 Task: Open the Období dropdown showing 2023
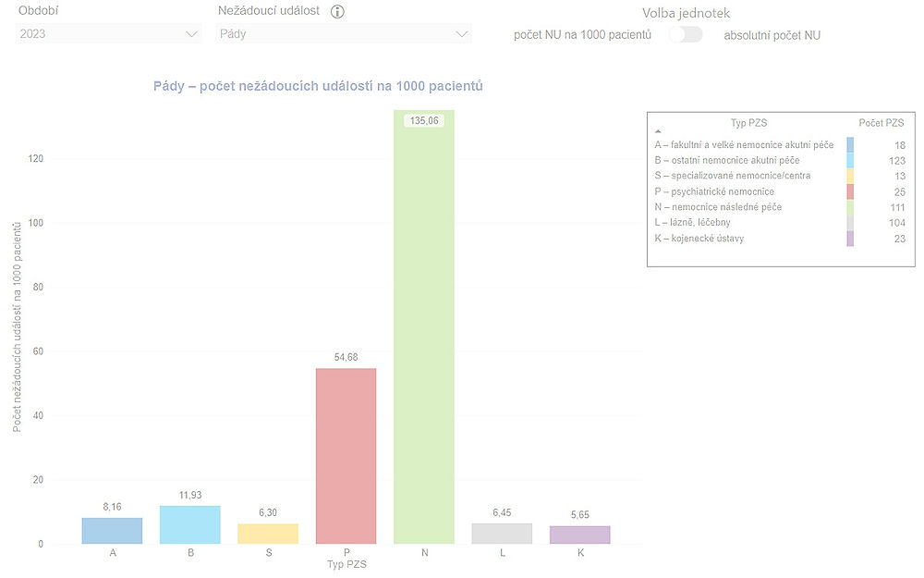(106, 33)
